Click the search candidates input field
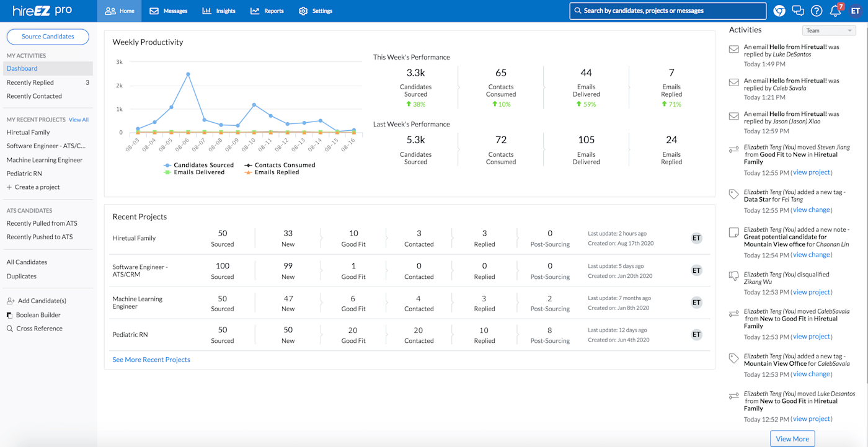The height and width of the screenshot is (447, 868). tap(668, 11)
